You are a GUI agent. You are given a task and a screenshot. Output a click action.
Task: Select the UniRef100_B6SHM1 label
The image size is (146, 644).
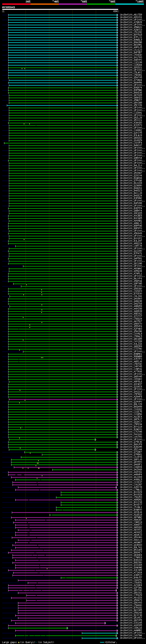131,45
